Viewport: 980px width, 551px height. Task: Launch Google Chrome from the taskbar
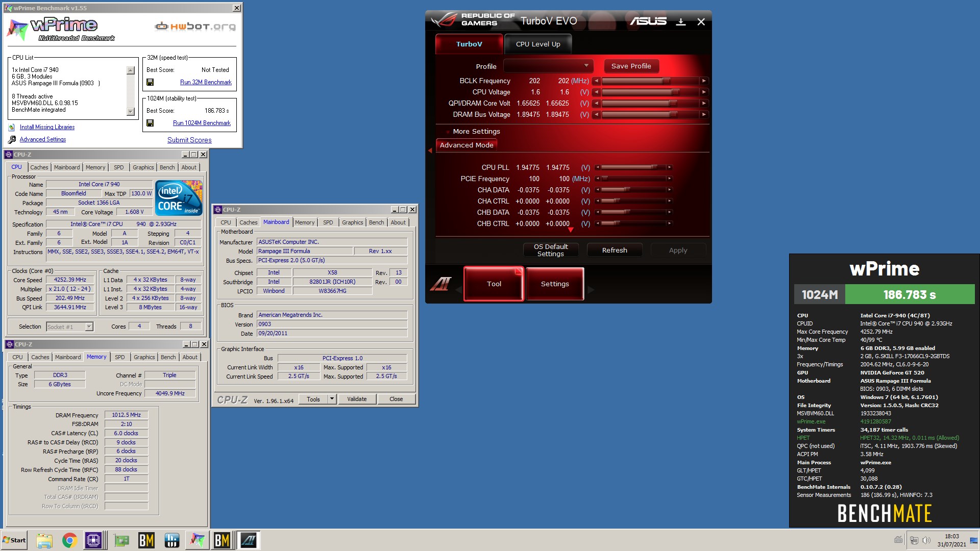(x=69, y=540)
